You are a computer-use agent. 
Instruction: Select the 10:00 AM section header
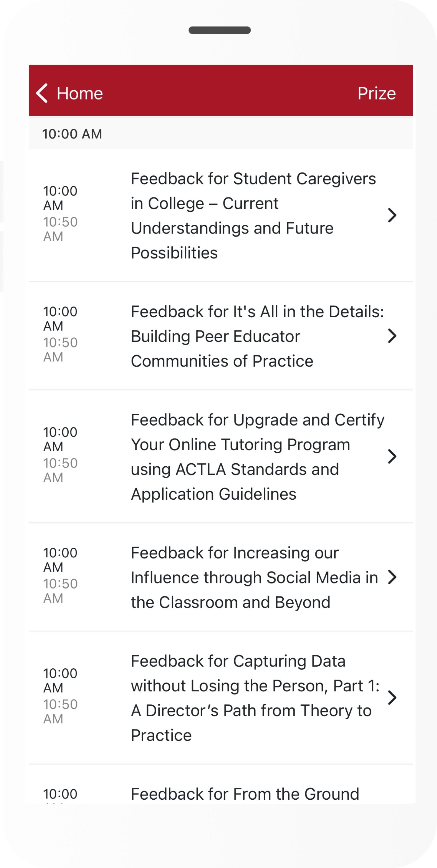click(x=72, y=134)
